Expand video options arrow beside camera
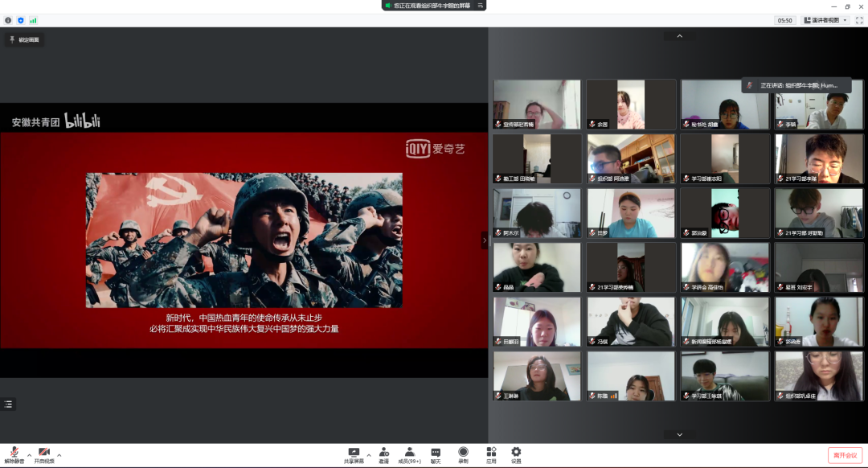This screenshot has width=868, height=468. (x=59, y=455)
